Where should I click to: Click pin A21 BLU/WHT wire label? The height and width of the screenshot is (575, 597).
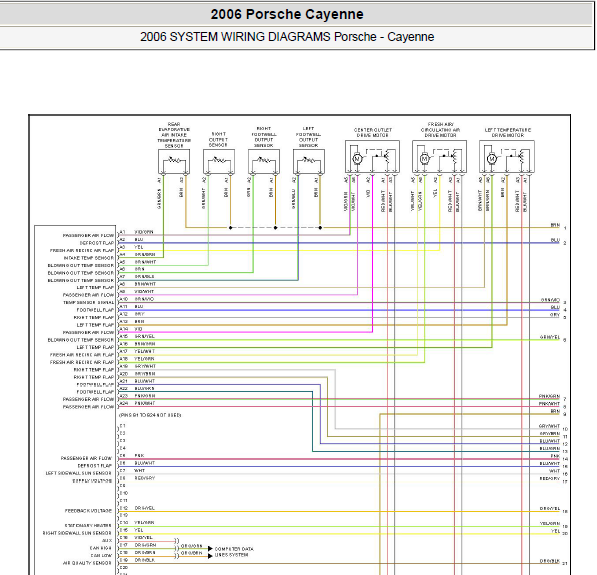pyautogui.click(x=145, y=381)
